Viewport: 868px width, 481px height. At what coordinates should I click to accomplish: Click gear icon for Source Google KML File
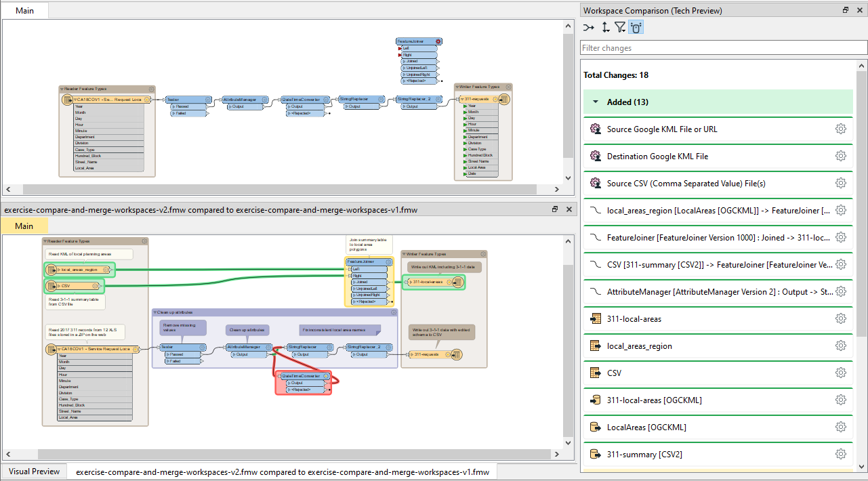pyautogui.click(x=840, y=129)
